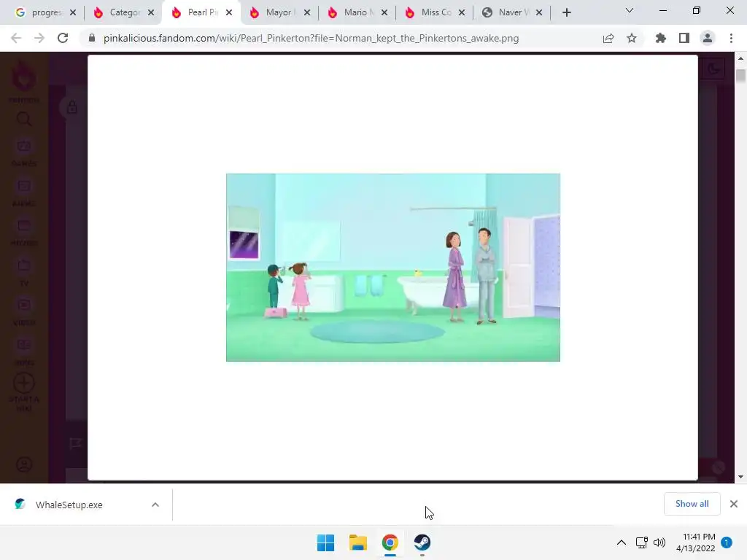This screenshot has height=560, width=747.
Task: Open the WhaleSetup.exe downloaded file
Action: click(x=69, y=505)
